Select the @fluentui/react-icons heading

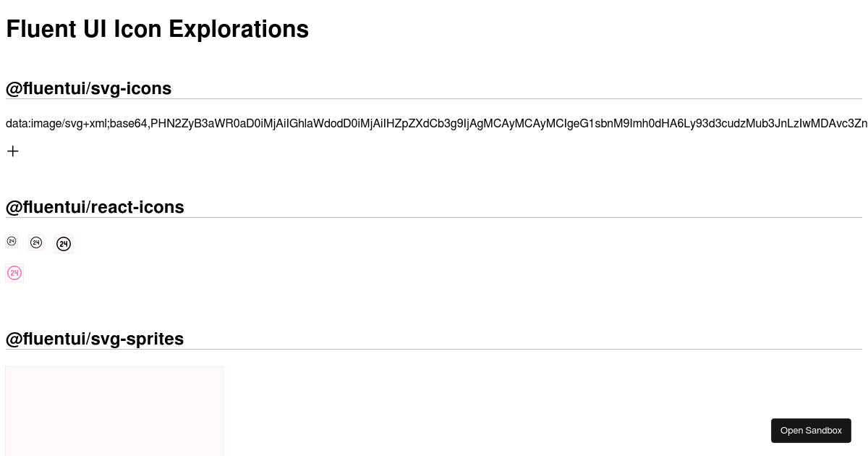click(x=95, y=207)
